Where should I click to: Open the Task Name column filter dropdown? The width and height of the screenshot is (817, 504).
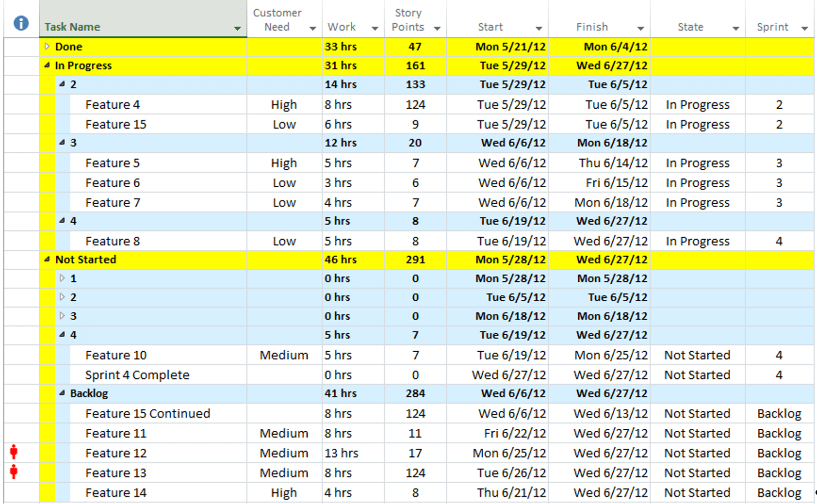tap(237, 28)
